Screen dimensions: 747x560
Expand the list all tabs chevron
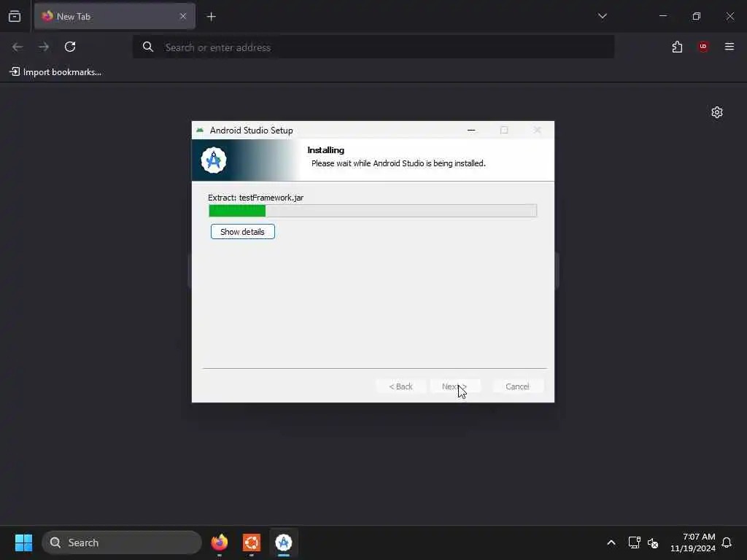602,16
